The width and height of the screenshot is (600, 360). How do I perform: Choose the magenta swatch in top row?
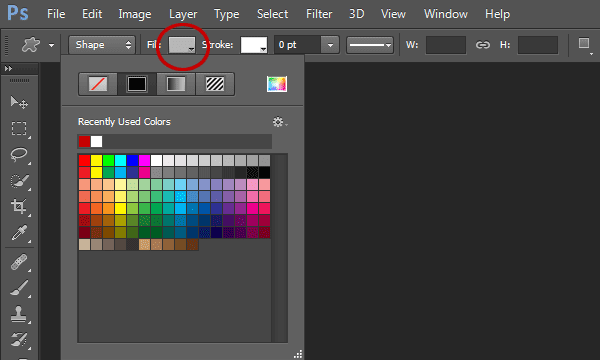tap(144, 160)
